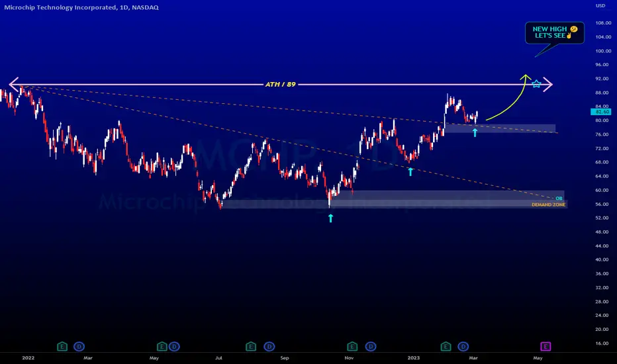The image size is (617, 364).
Task: Click the dividend marker after May 2022
Action: pos(174,347)
